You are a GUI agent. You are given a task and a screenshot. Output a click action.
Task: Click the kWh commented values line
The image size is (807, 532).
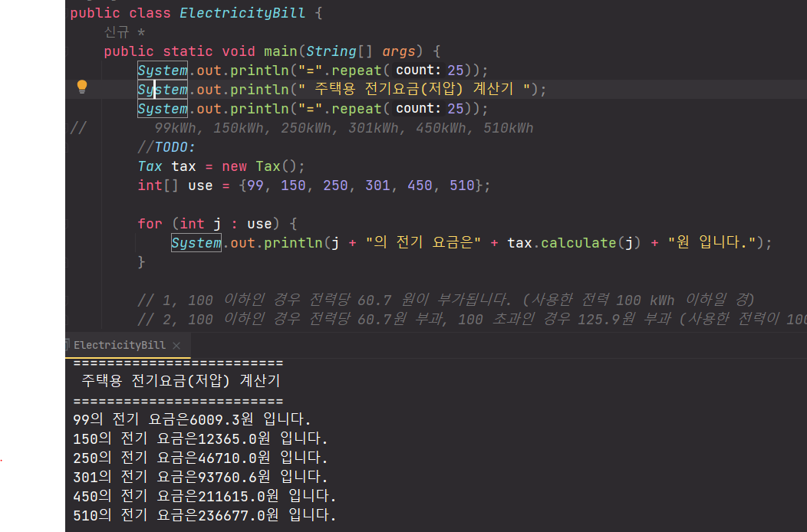344,128
